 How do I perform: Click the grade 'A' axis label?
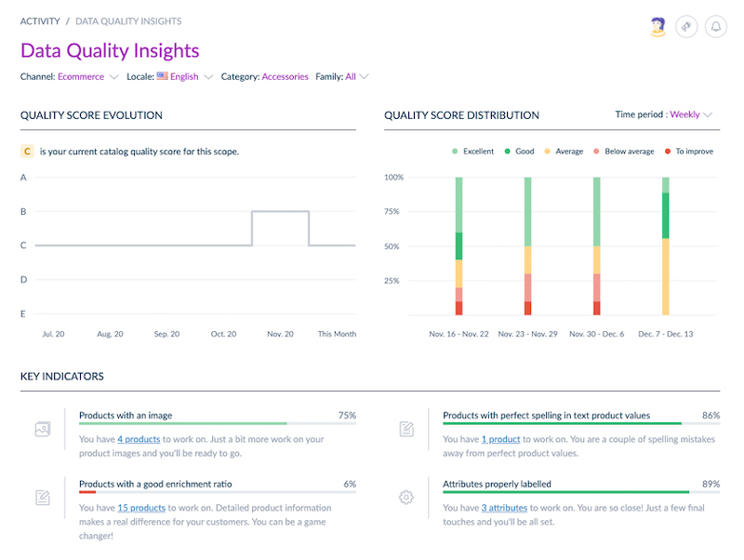click(x=23, y=178)
